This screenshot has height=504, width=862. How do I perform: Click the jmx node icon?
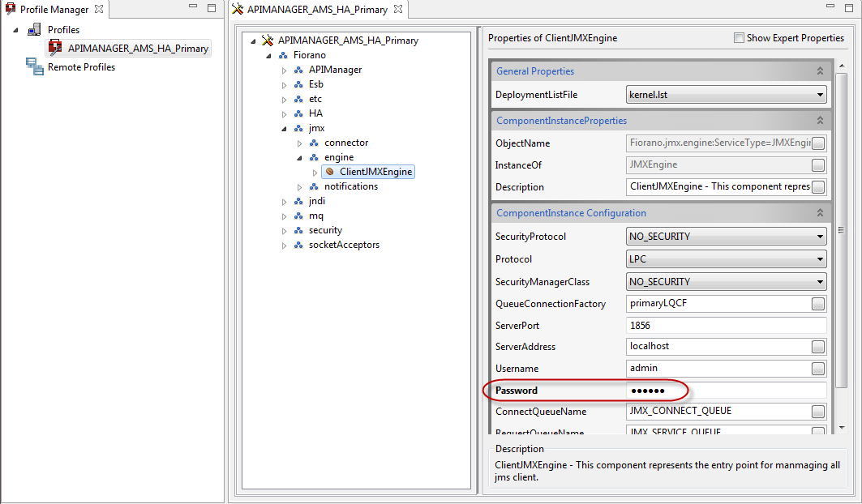pos(298,128)
